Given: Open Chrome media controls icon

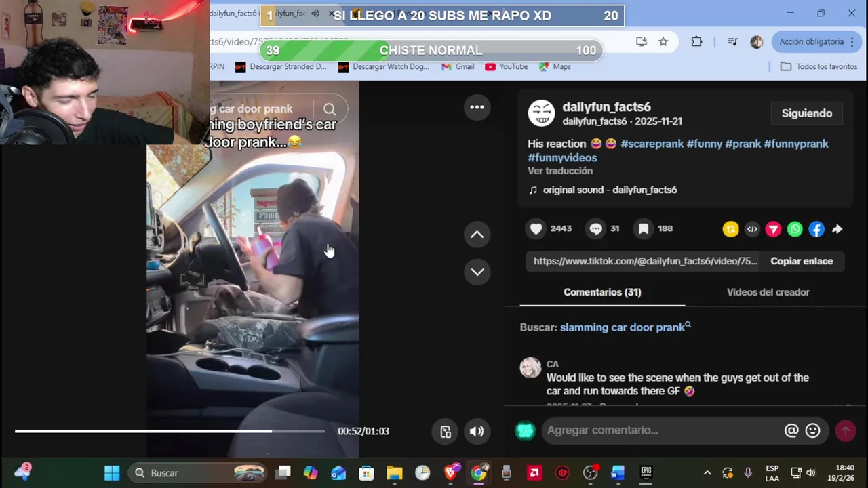Looking at the screenshot, I should [732, 42].
